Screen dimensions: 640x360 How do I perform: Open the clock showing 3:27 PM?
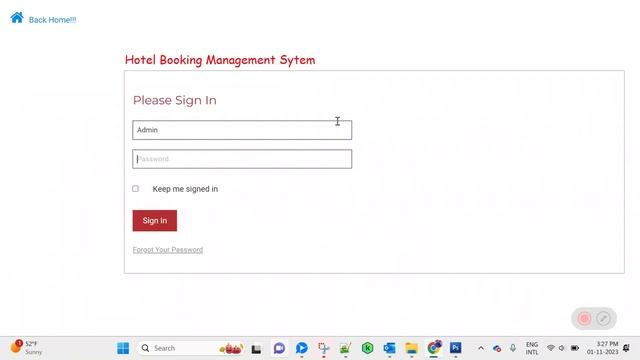[603, 348]
